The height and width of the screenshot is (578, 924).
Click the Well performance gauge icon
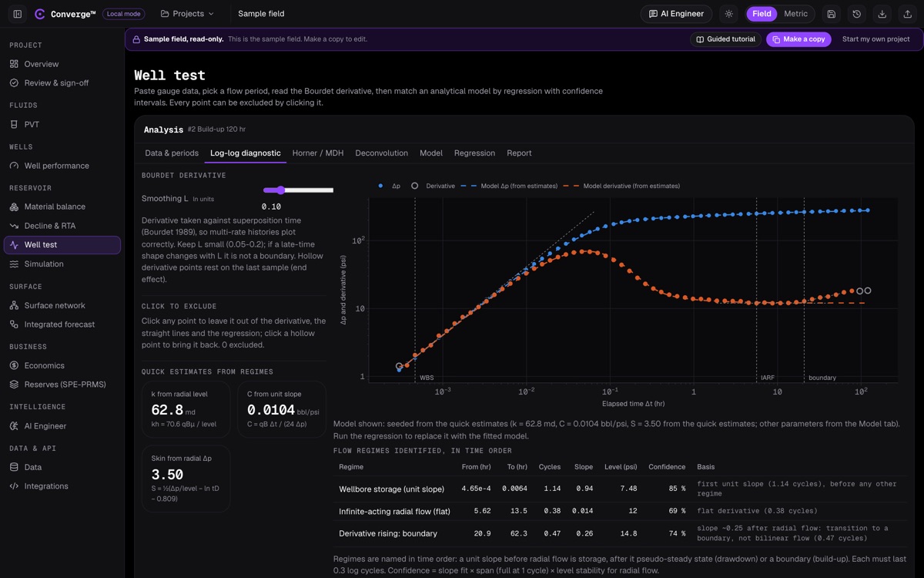coord(14,166)
